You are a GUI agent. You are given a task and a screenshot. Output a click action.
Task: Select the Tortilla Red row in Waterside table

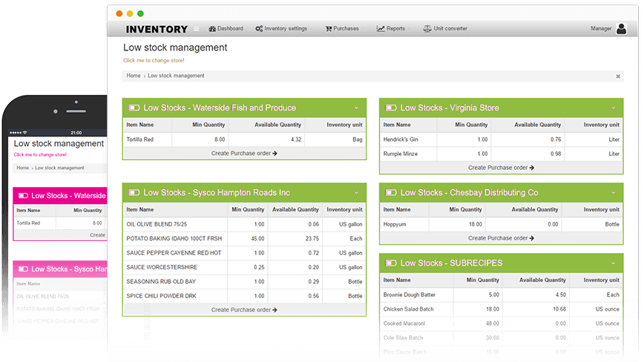[244, 139]
